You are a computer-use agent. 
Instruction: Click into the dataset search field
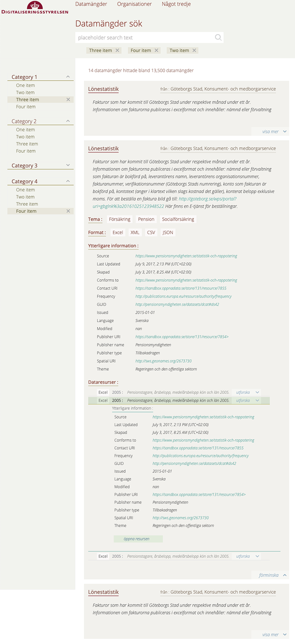(143, 38)
